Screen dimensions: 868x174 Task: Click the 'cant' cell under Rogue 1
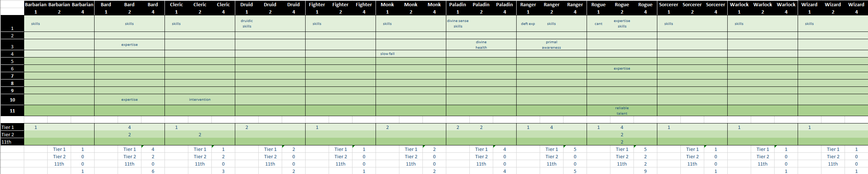pyautogui.click(x=598, y=23)
